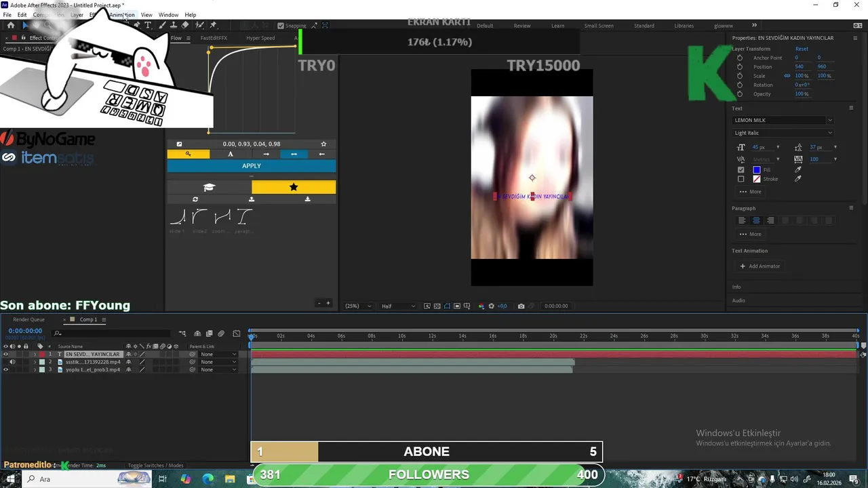Click the right arrow ease button in Flow
The width and height of the screenshot is (868, 488).
coord(266,154)
